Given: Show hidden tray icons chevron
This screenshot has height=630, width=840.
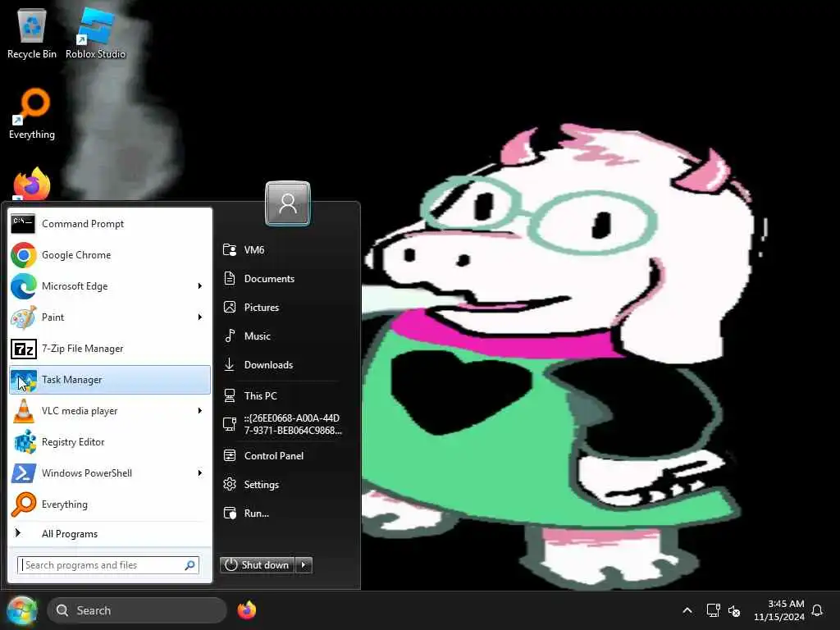Looking at the screenshot, I should pyautogui.click(x=687, y=610).
